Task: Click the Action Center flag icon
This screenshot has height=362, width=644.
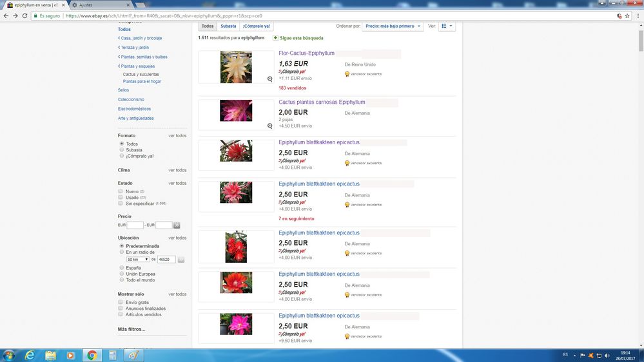Action: [x=582, y=356]
